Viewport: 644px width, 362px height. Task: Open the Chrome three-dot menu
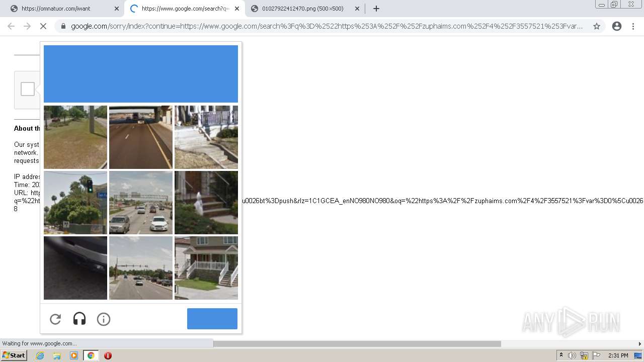click(x=633, y=26)
